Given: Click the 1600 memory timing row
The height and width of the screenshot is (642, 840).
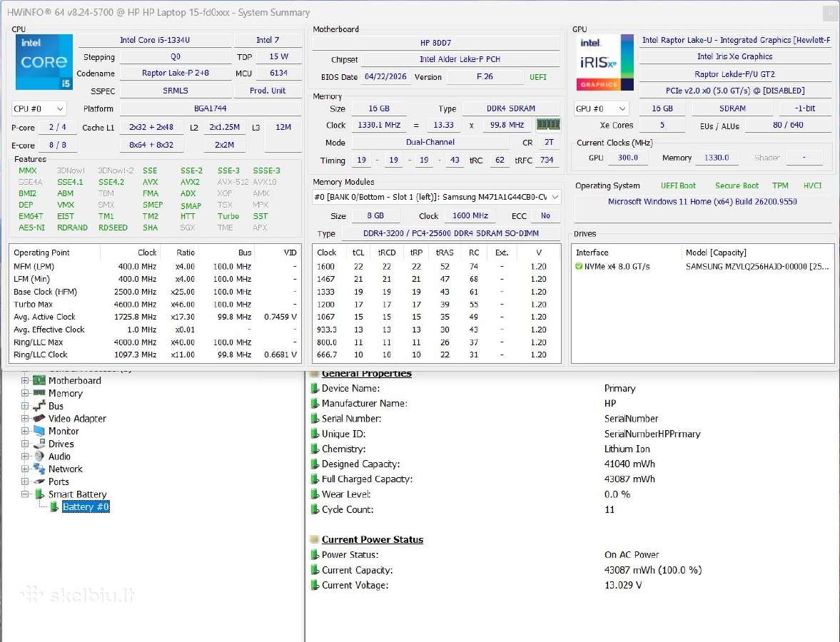Looking at the screenshot, I should (436, 266).
